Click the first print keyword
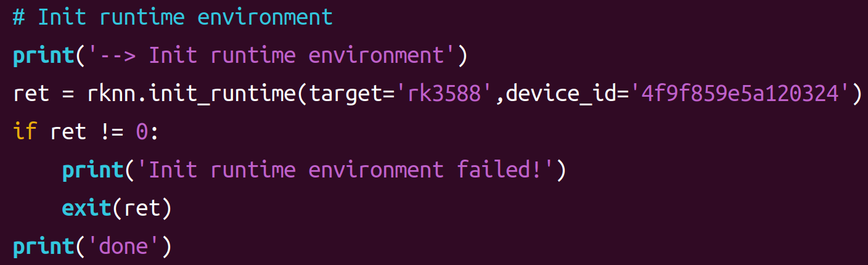Image resolution: width=868 pixels, height=265 pixels. point(44,56)
